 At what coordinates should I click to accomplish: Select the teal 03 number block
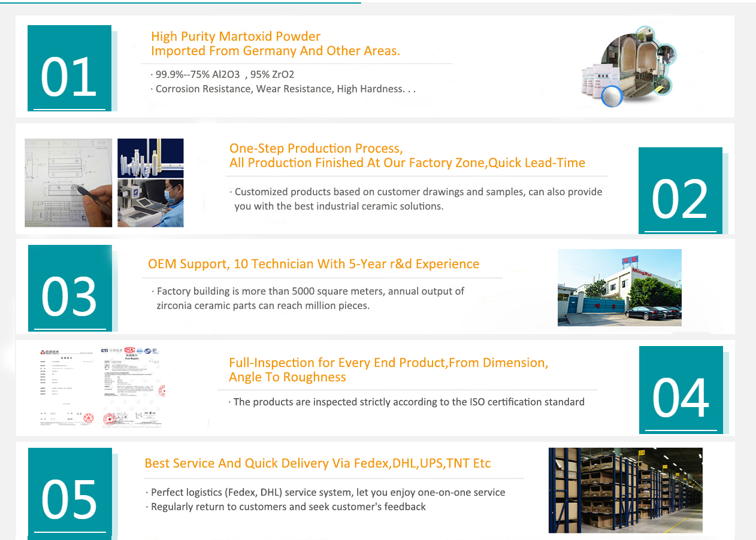point(70,288)
